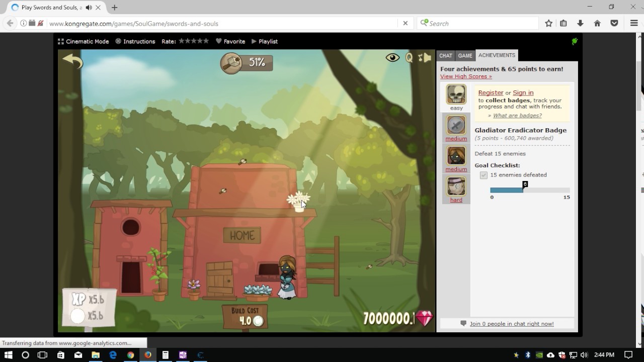Click the browser Search field
Viewport: 644px width, 362px height.
(x=478, y=23)
